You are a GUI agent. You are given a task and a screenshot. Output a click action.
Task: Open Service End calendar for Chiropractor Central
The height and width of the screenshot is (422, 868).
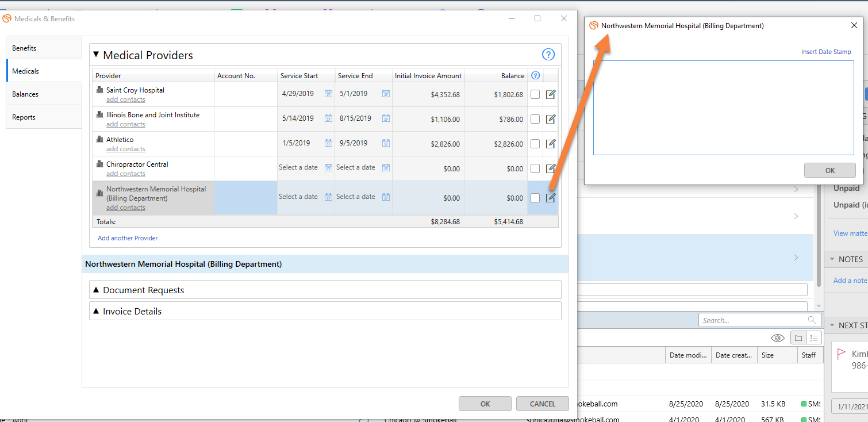[x=386, y=168]
